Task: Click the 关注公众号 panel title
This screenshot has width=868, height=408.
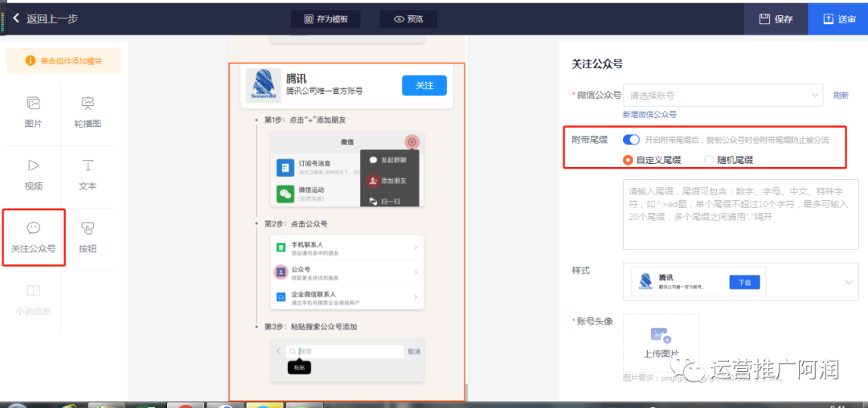Action: click(x=597, y=64)
